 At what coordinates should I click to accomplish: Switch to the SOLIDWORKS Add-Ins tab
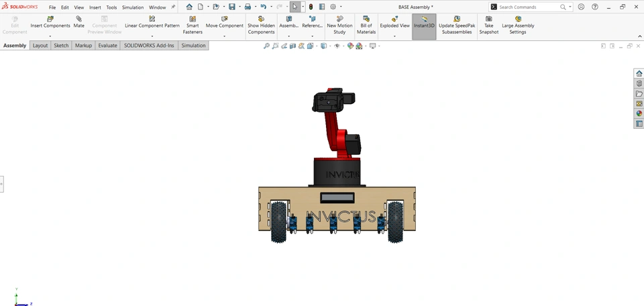[x=149, y=46]
